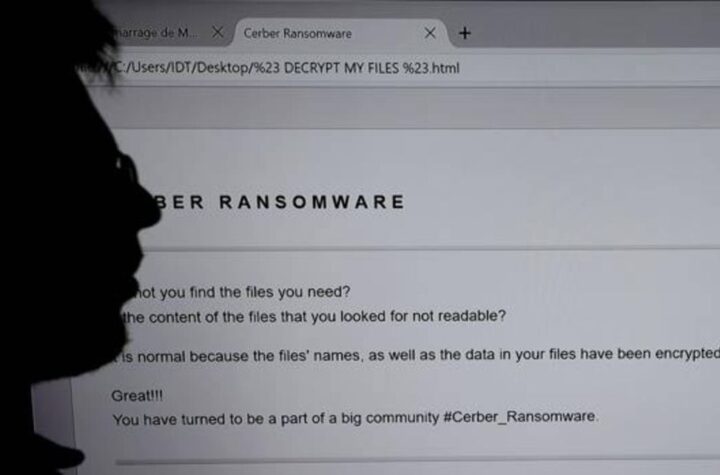This screenshot has height=475, width=720.
Task: Click the line 'you find the files you need?'
Action: tap(243, 292)
